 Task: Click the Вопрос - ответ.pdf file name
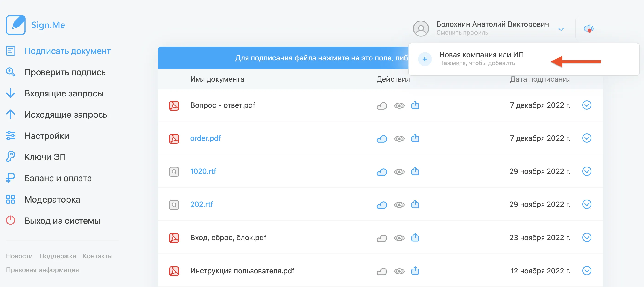(x=222, y=105)
